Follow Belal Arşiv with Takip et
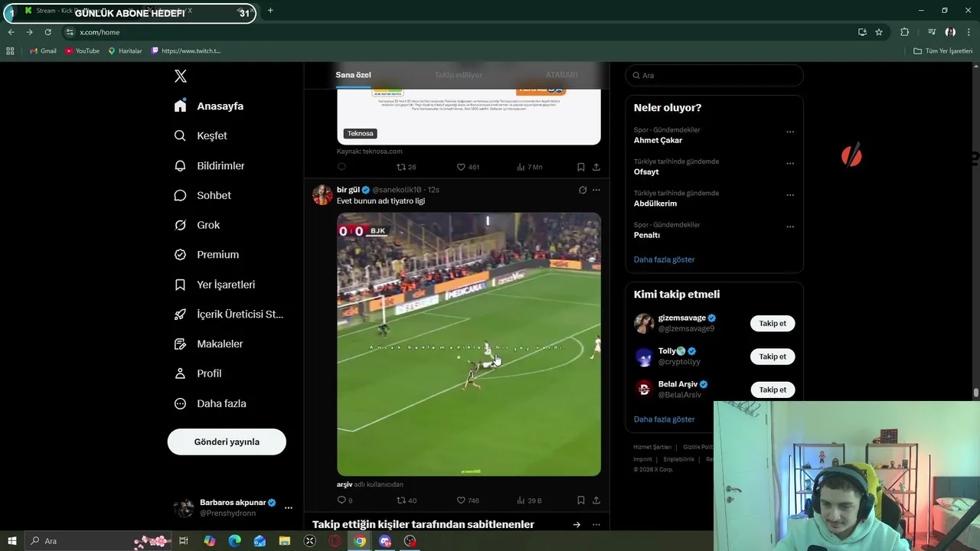 773,390
